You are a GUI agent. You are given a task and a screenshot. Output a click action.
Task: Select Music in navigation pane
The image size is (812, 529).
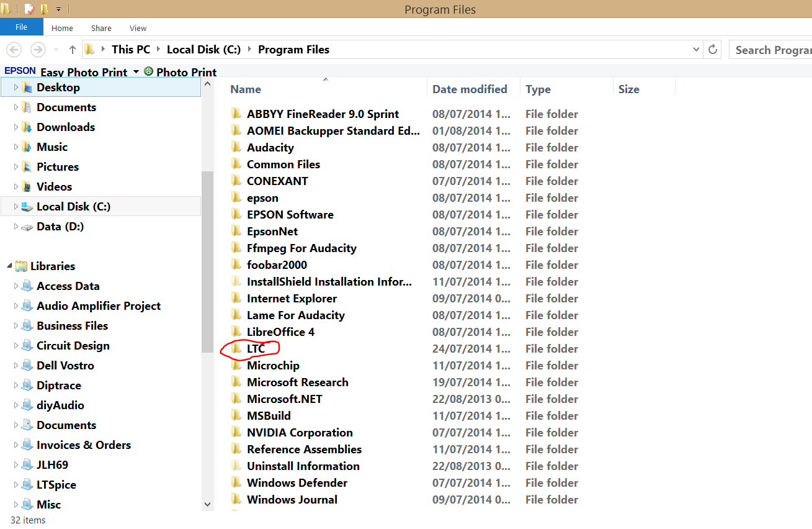[52, 147]
